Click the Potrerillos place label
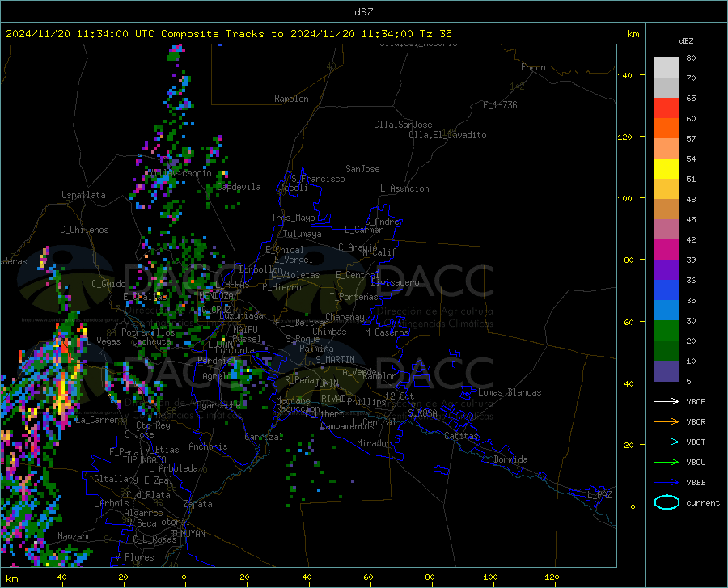 (x=148, y=332)
